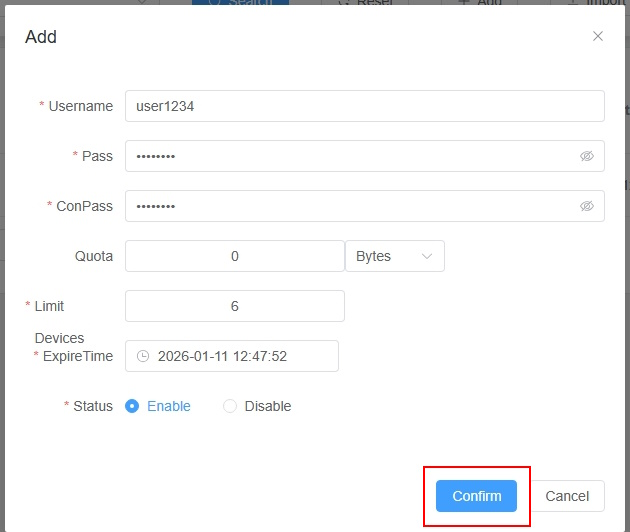Click the Search button behind the dialog

240,3
